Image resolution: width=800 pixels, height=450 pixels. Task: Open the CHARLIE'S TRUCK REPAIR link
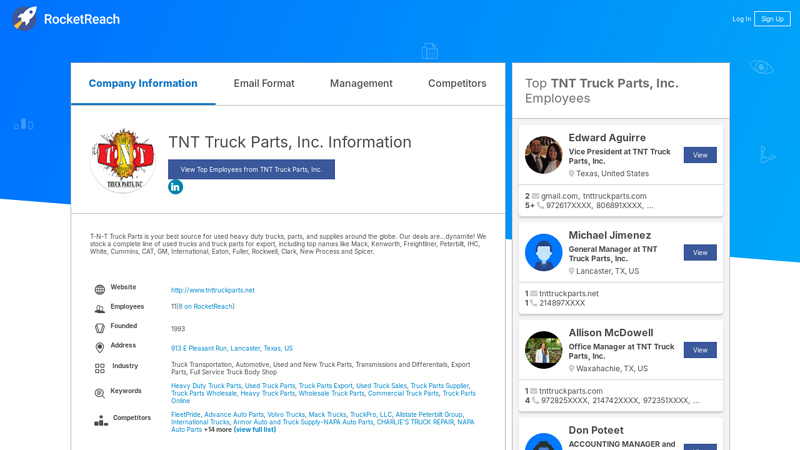[415, 422]
